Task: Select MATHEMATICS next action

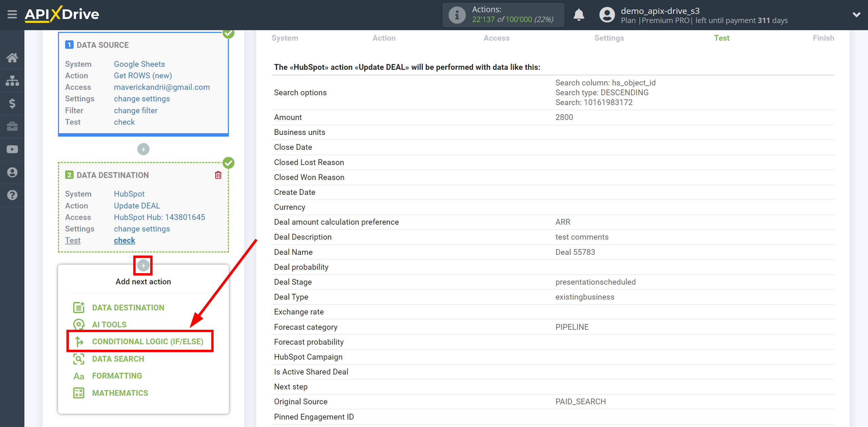Action: 120,393
